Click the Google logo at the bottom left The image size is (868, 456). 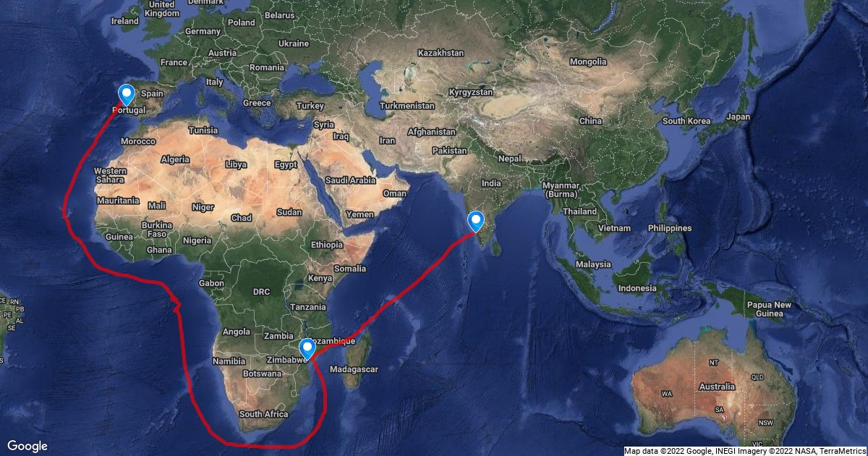click(27, 446)
